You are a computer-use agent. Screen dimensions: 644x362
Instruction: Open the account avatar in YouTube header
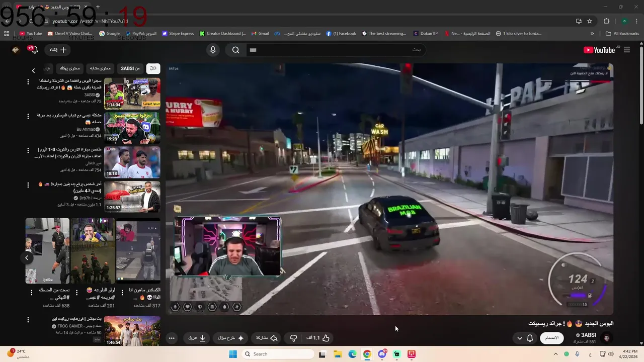pos(16,50)
